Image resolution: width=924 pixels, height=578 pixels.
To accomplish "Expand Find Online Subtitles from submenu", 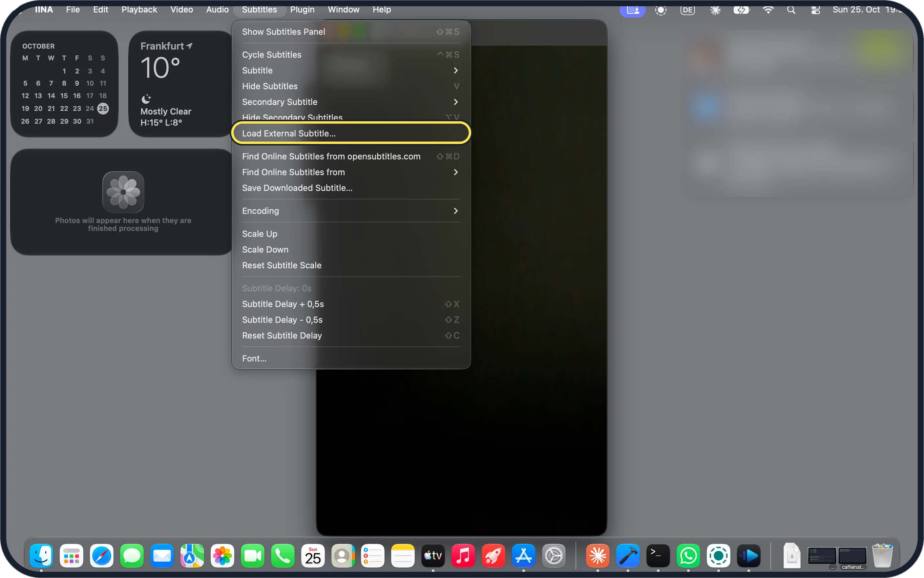I will pyautogui.click(x=351, y=173).
